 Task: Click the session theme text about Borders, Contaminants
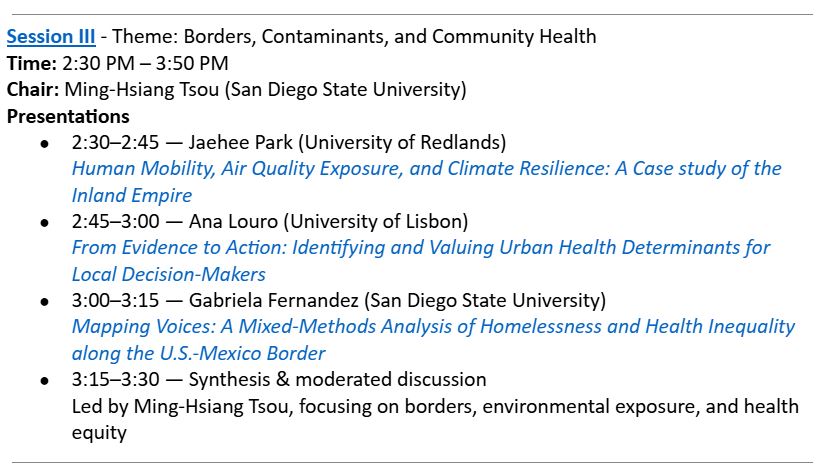coord(360,37)
